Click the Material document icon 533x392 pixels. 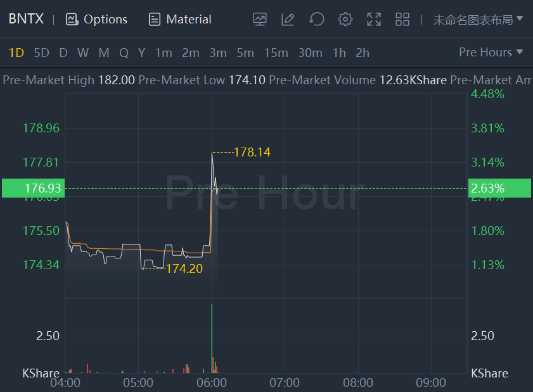coord(154,19)
